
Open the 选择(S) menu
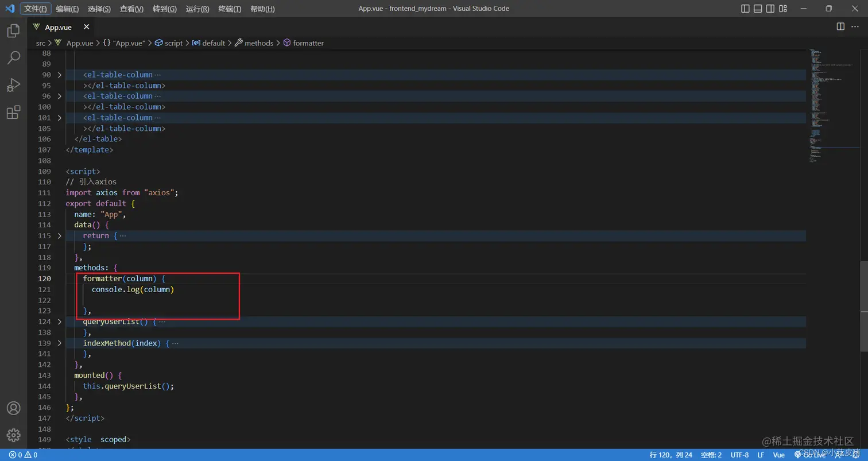coord(99,9)
